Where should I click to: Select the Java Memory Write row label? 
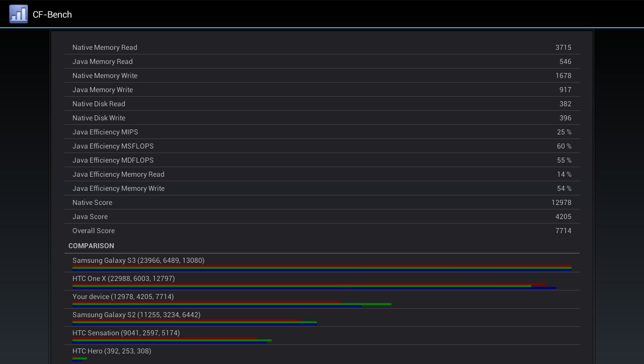tap(103, 90)
